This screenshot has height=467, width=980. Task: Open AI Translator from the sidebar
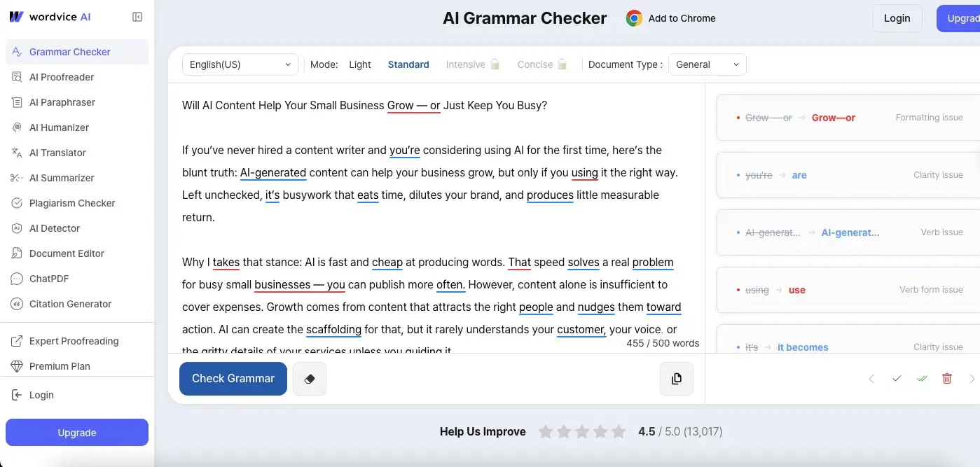tap(77, 153)
